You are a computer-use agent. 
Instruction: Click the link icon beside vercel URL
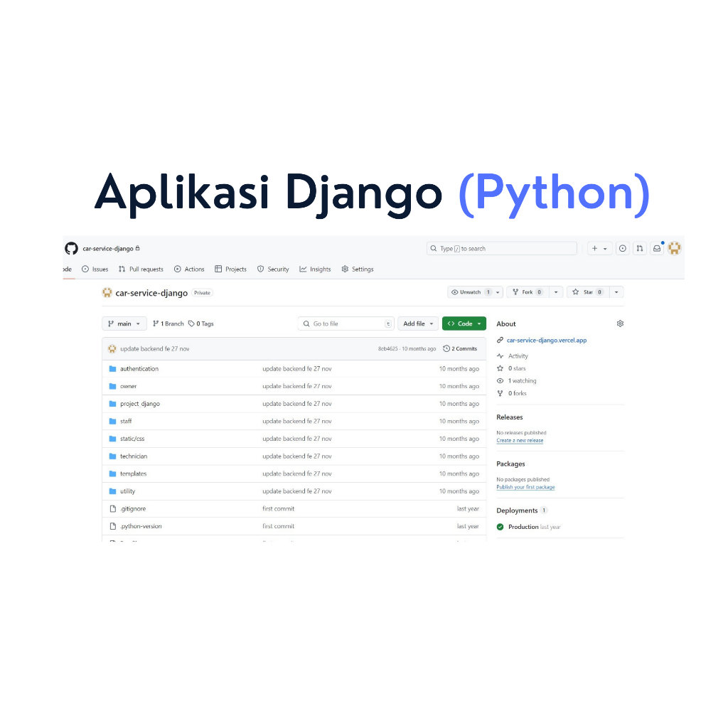500,341
